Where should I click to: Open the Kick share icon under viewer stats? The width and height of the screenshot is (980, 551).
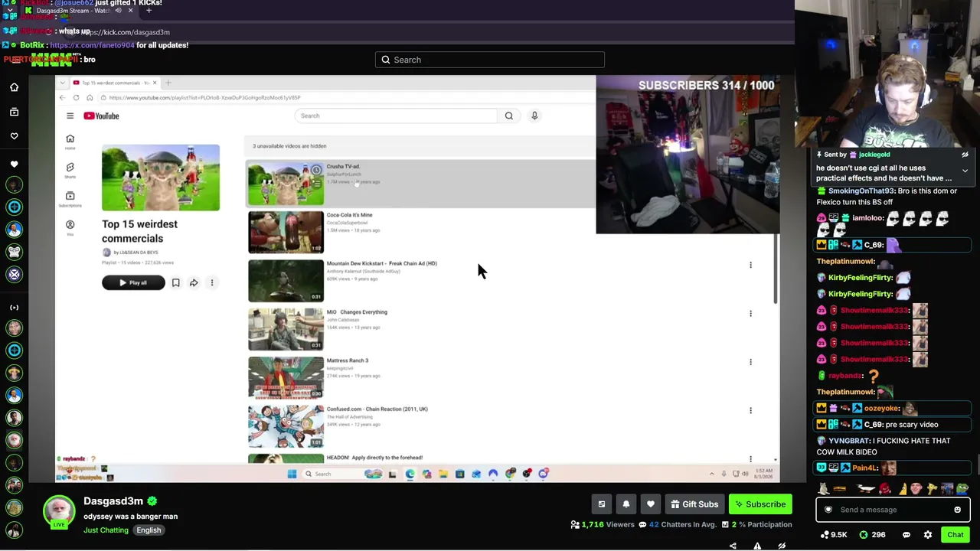pos(733,546)
